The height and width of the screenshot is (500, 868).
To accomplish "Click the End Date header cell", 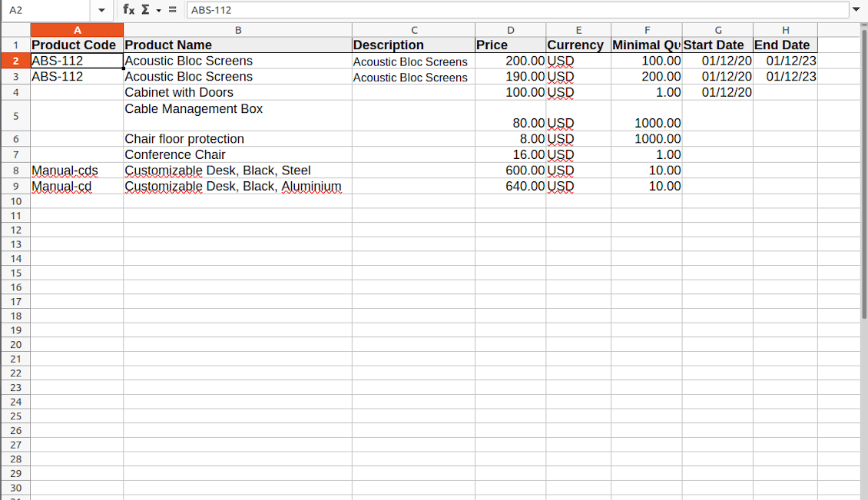I will (x=785, y=45).
